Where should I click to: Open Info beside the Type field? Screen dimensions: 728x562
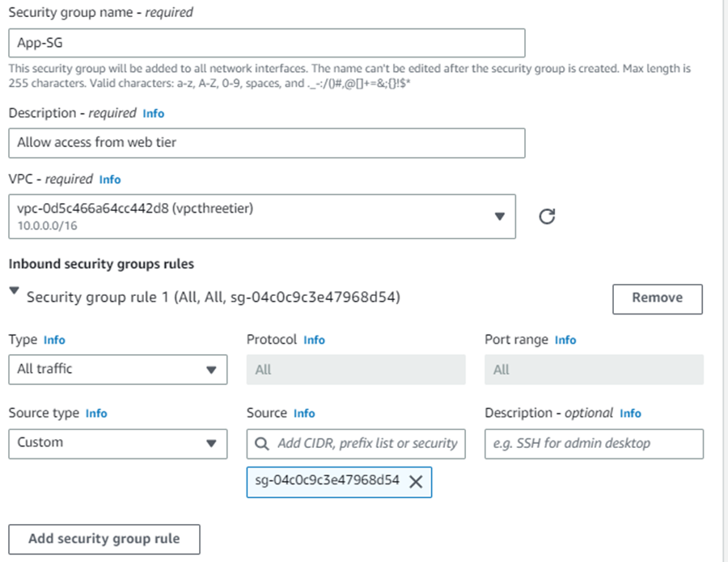[x=54, y=340]
